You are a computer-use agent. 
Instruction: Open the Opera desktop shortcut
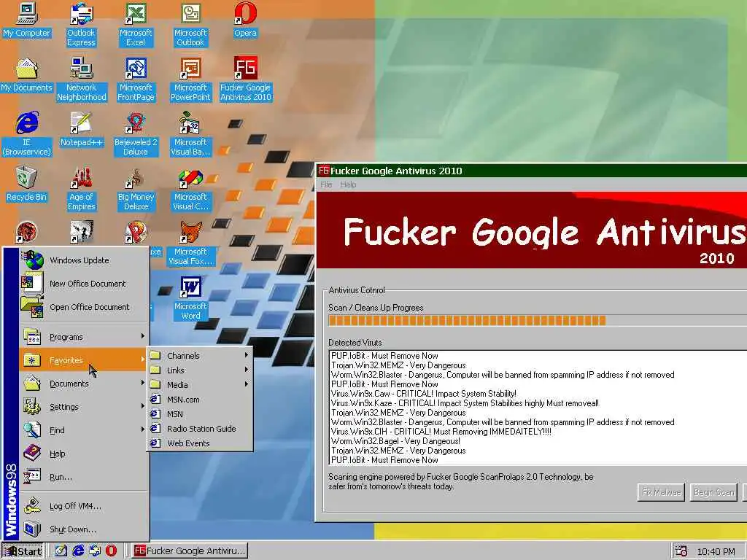click(245, 20)
